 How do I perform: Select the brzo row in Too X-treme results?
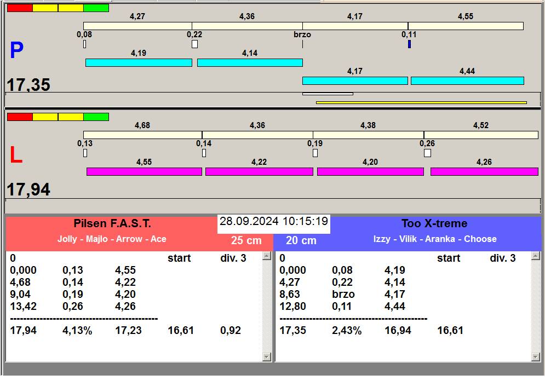342,295
